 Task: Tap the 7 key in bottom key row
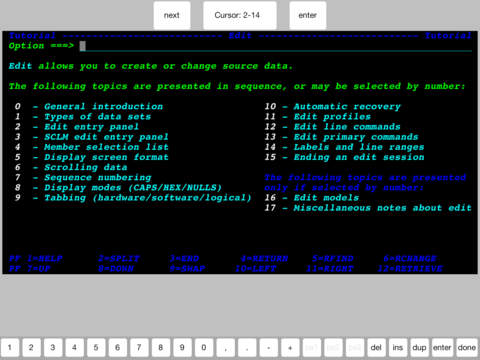point(139,348)
